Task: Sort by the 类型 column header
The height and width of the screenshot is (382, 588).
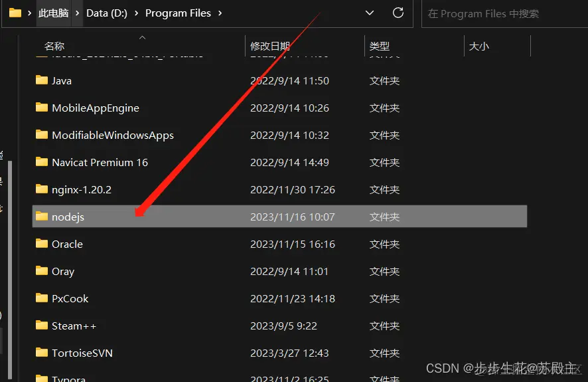Action: pyautogui.click(x=379, y=46)
